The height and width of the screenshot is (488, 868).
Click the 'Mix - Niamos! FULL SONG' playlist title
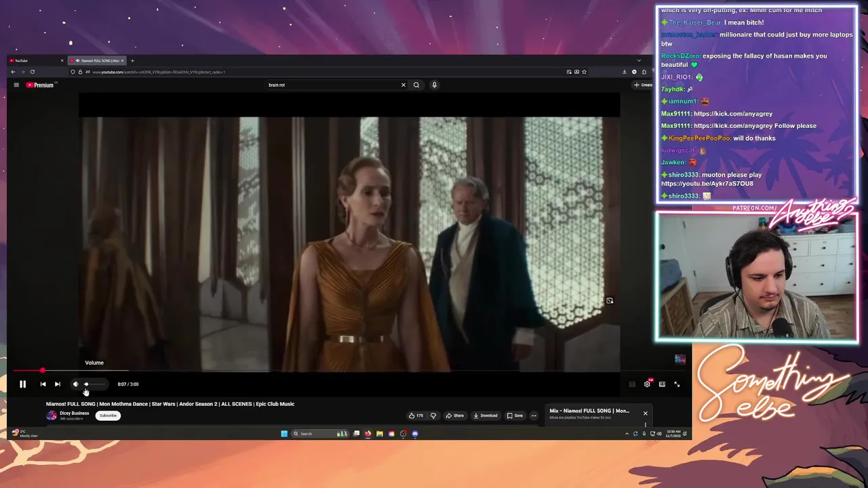tap(589, 411)
